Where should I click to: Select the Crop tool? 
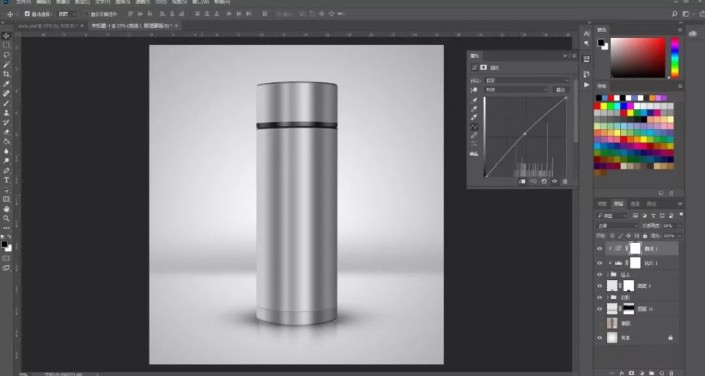(x=6, y=74)
